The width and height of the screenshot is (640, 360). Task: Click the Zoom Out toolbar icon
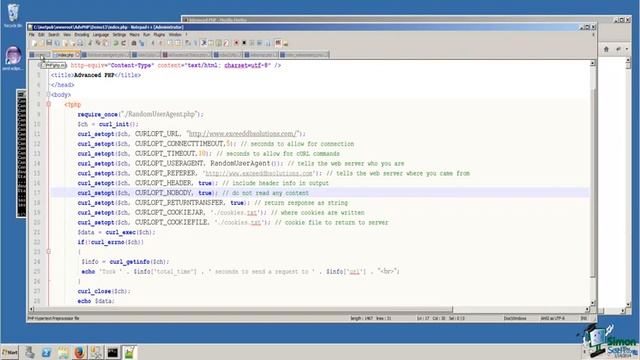pos(161,43)
